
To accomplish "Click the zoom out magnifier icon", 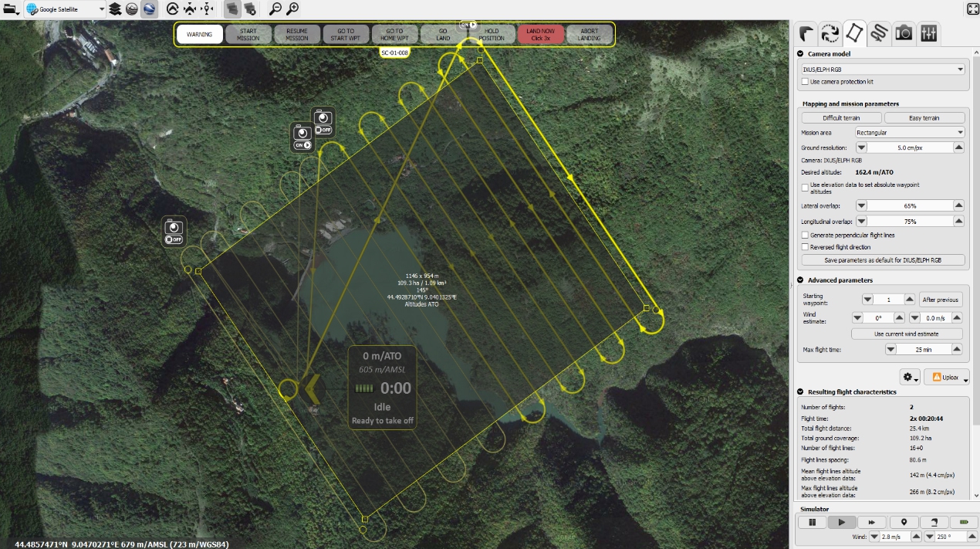I will pyautogui.click(x=275, y=9).
